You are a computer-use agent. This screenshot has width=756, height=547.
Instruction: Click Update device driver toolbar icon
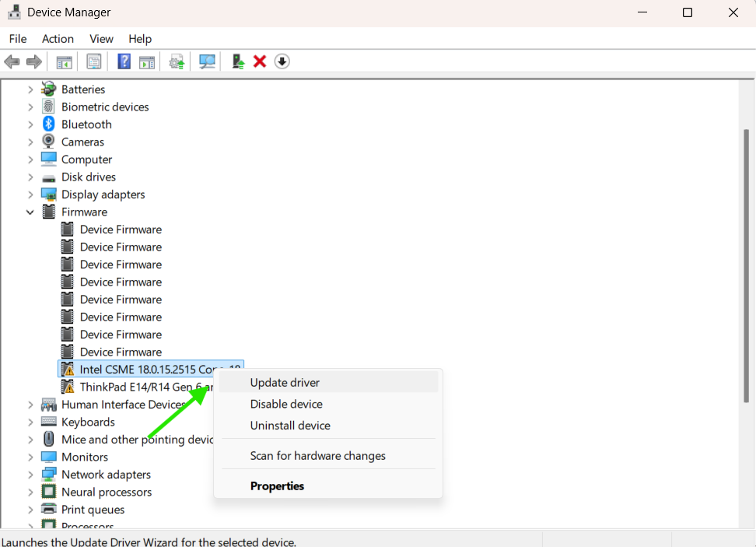[x=177, y=61]
